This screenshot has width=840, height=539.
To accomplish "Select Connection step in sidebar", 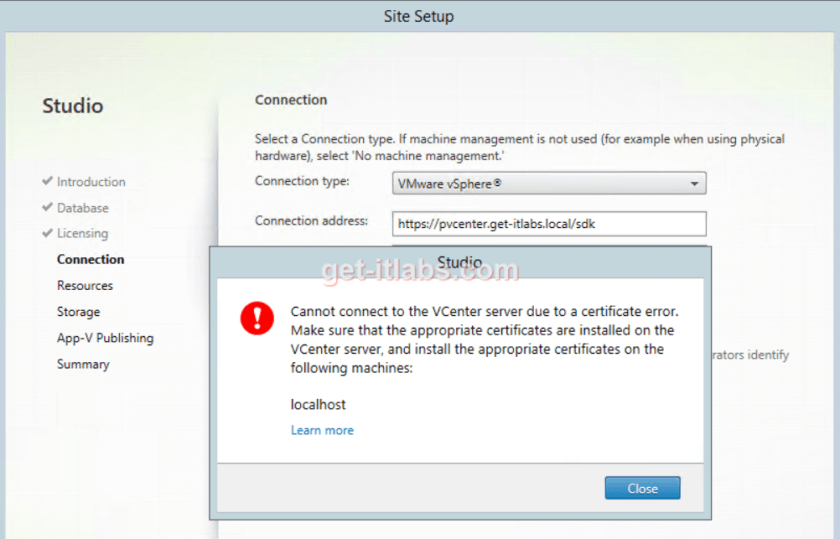I will click(x=91, y=259).
